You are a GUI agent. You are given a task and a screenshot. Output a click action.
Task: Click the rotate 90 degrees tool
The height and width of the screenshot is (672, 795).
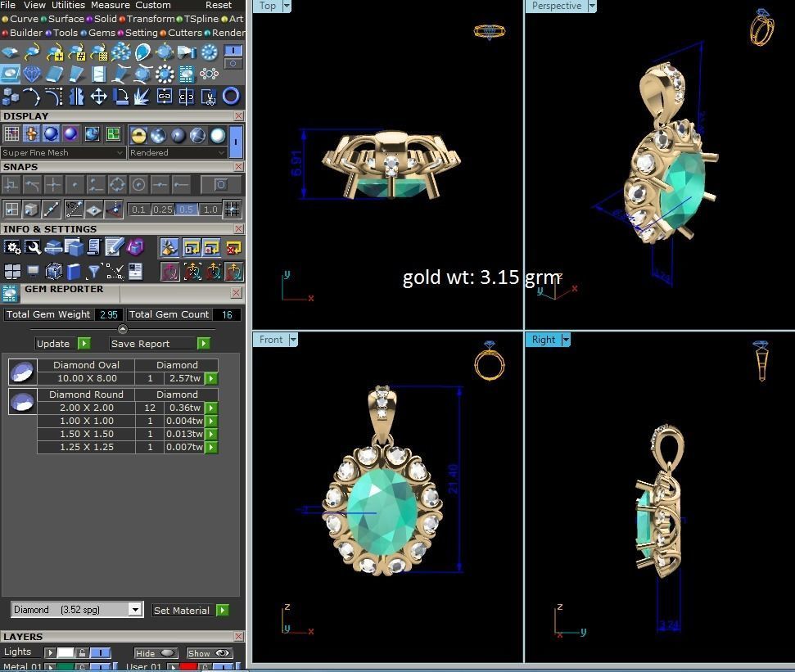pyautogui.click(x=120, y=97)
